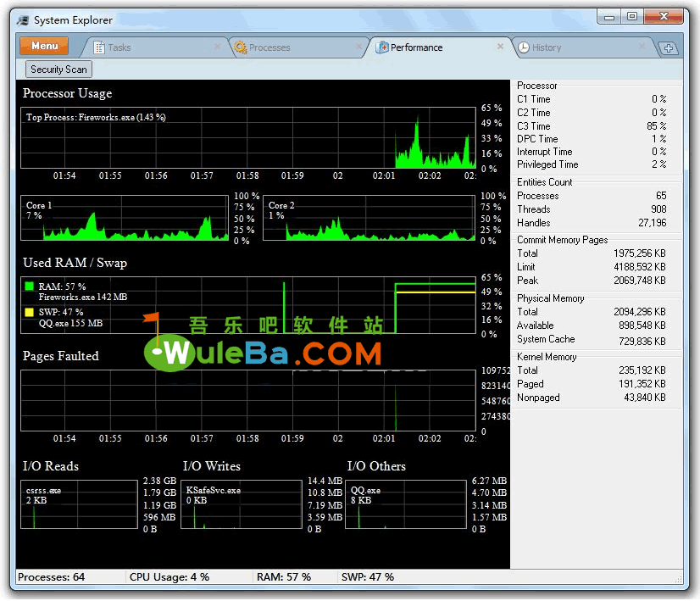Click the "QQ.exe 155 MB" swap entry
The width and height of the screenshot is (700, 601).
(70, 323)
